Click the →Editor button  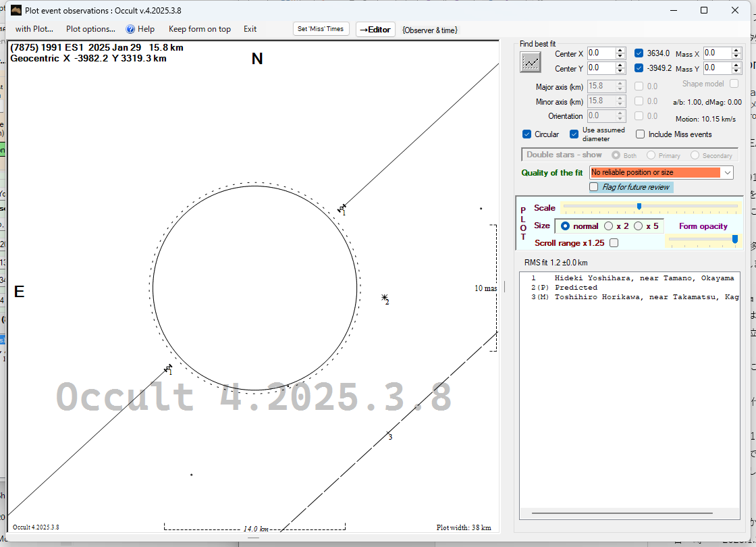375,29
